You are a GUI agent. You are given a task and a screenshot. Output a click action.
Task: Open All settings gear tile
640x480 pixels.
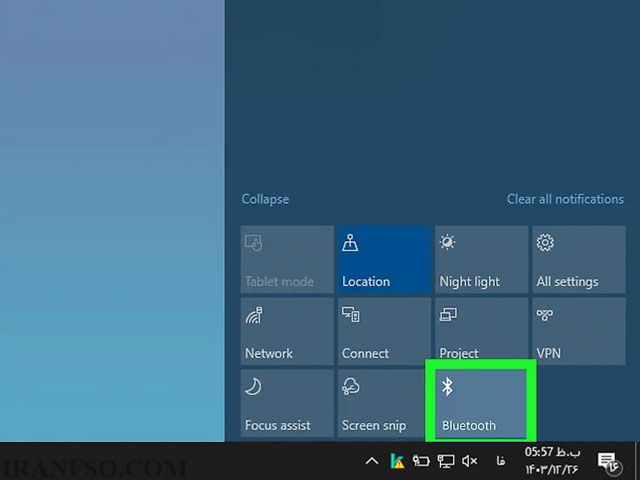579,260
